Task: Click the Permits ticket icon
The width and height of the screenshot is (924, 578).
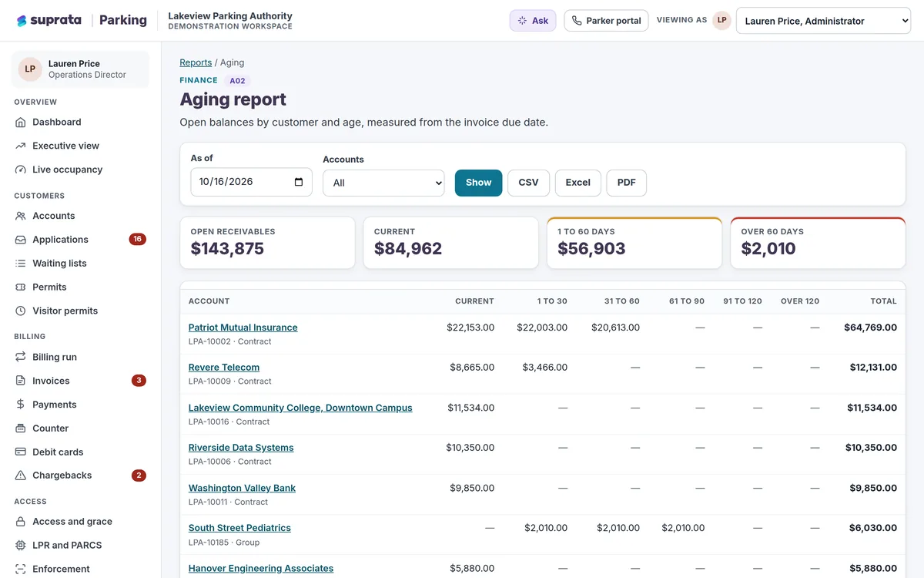Action: click(x=21, y=287)
